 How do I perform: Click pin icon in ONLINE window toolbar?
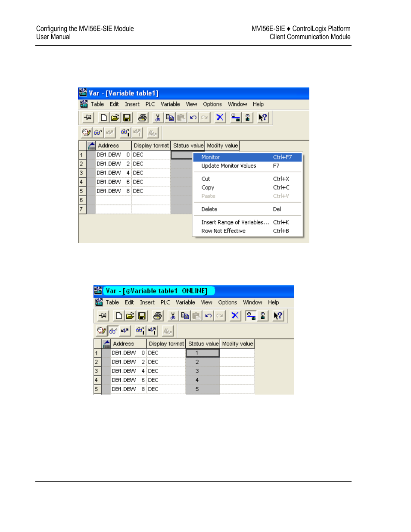point(103,316)
